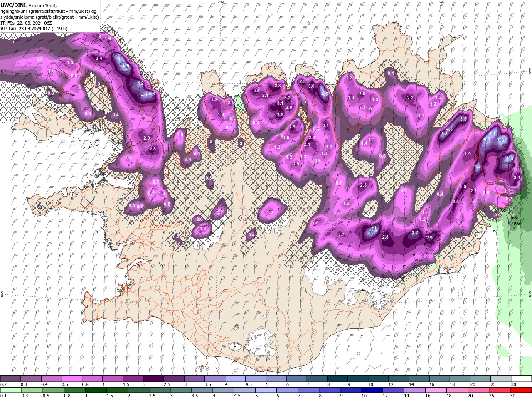This screenshot has width=532, height=399.
Task: Click the 5.1 snowfall value on the map
Action: click(x=492, y=134)
